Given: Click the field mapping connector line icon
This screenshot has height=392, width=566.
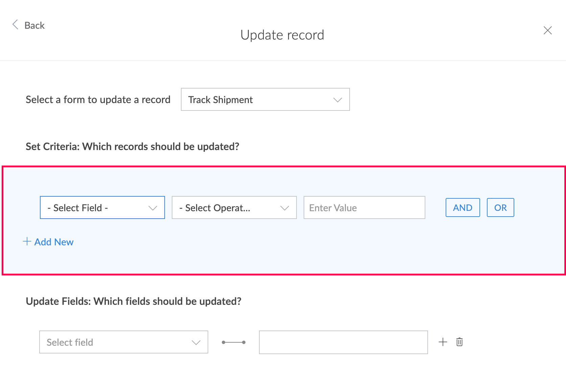Looking at the screenshot, I should pos(234,342).
